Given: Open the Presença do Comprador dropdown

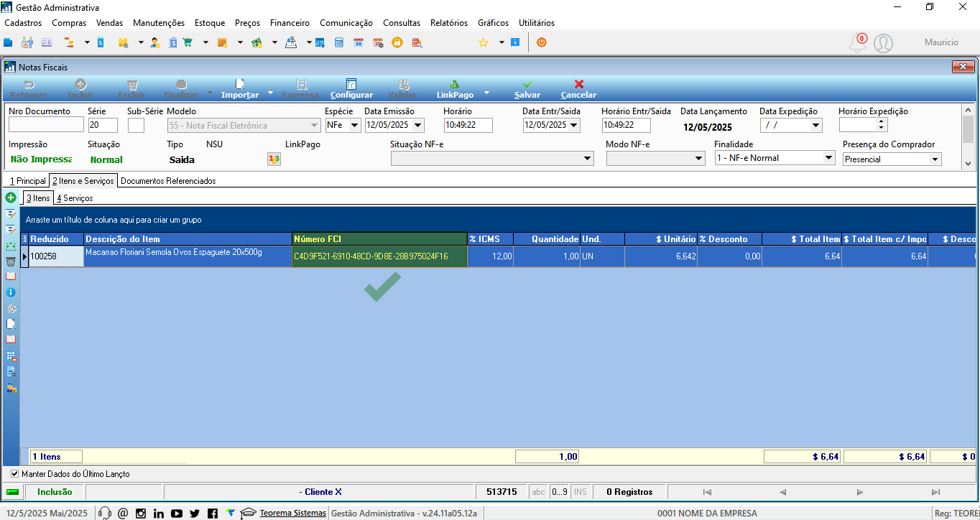Looking at the screenshot, I should [935, 159].
